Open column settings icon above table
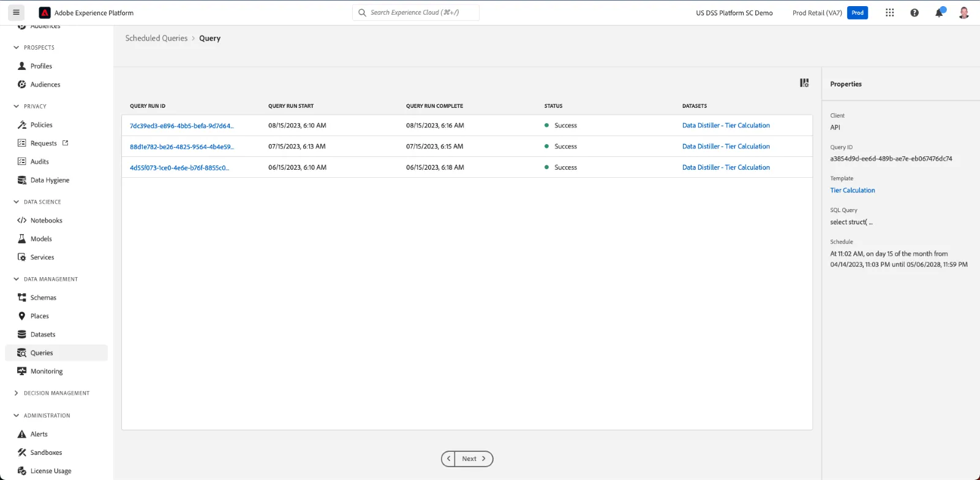Screen dimensions: 980x480 tap(804, 83)
